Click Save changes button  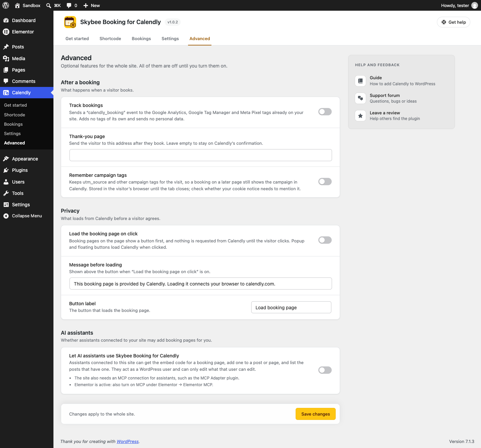tap(316, 414)
